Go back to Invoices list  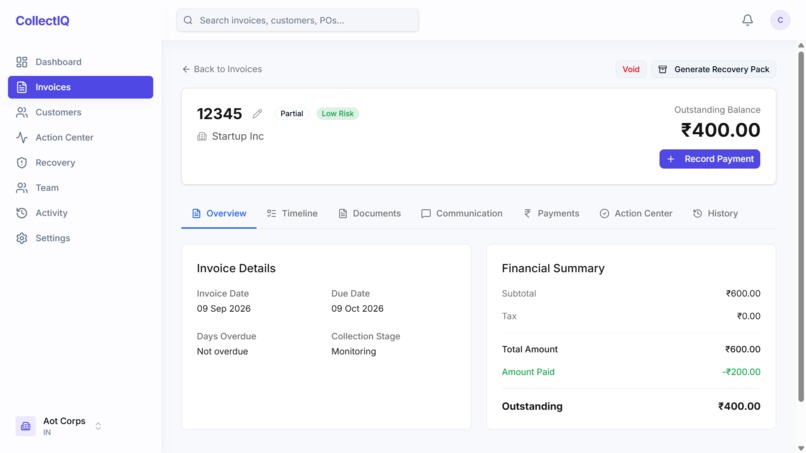(x=222, y=69)
